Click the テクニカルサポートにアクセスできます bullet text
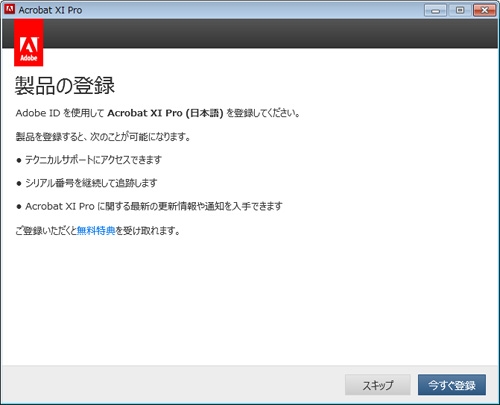 point(93,160)
